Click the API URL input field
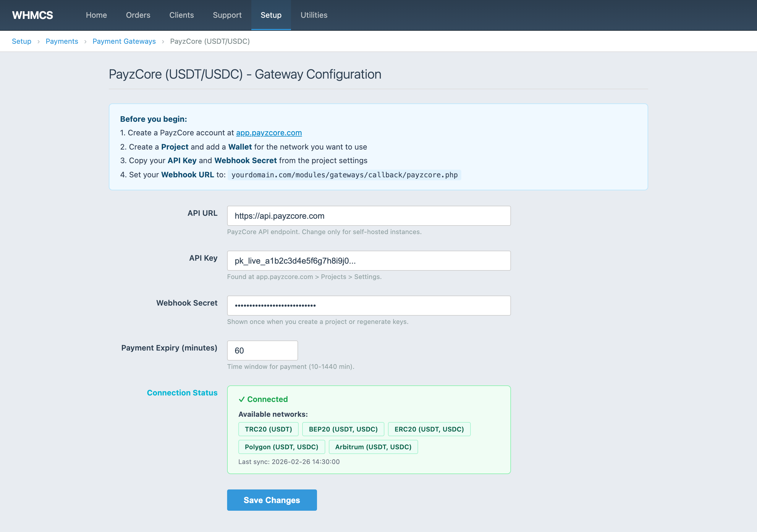This screenshot has height=532, width=757. 369,216
